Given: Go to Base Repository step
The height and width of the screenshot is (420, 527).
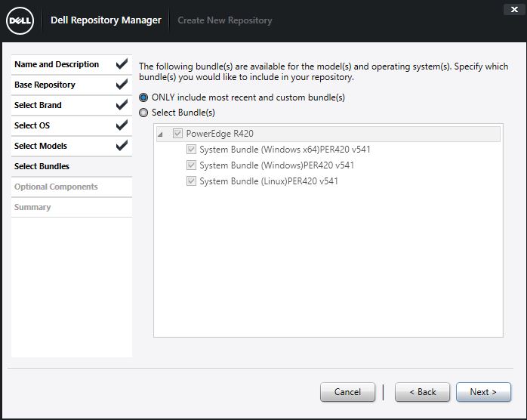Looking at the screenshot, I should point(71,85).
